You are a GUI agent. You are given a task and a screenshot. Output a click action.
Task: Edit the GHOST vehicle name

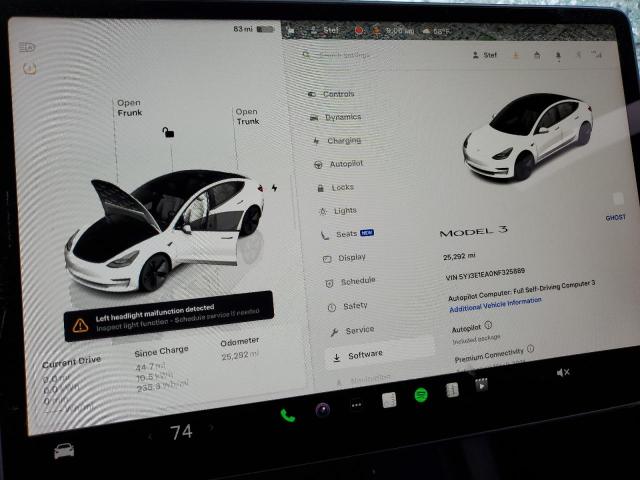(615, 218)
